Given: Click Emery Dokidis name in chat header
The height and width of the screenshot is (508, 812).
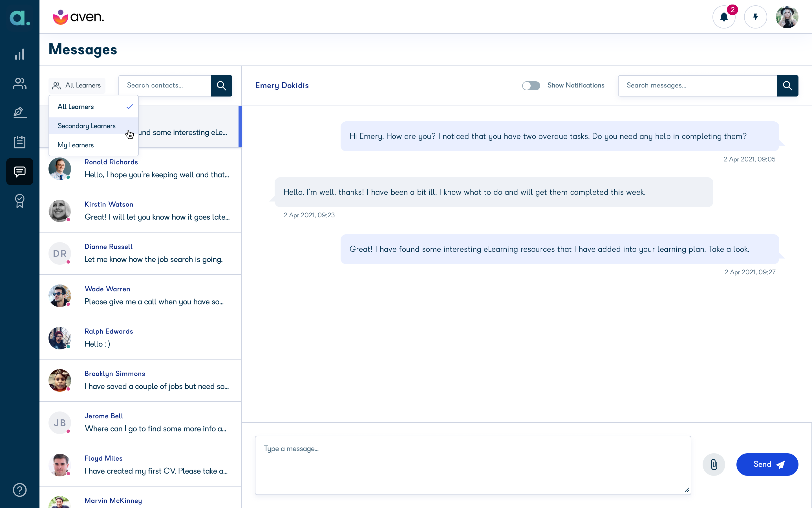Looking at the screenshot, I should [x=282, y=86].
